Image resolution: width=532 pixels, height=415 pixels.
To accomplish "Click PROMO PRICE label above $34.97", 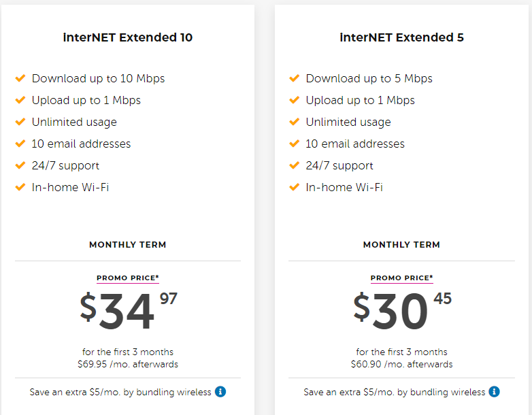I will [x=128, y=278].
